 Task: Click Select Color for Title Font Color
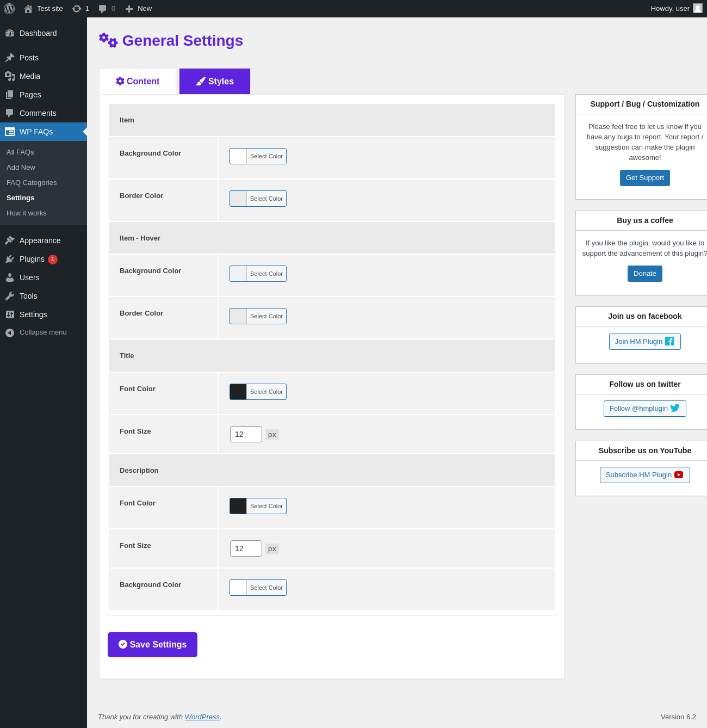coord(266,392)
